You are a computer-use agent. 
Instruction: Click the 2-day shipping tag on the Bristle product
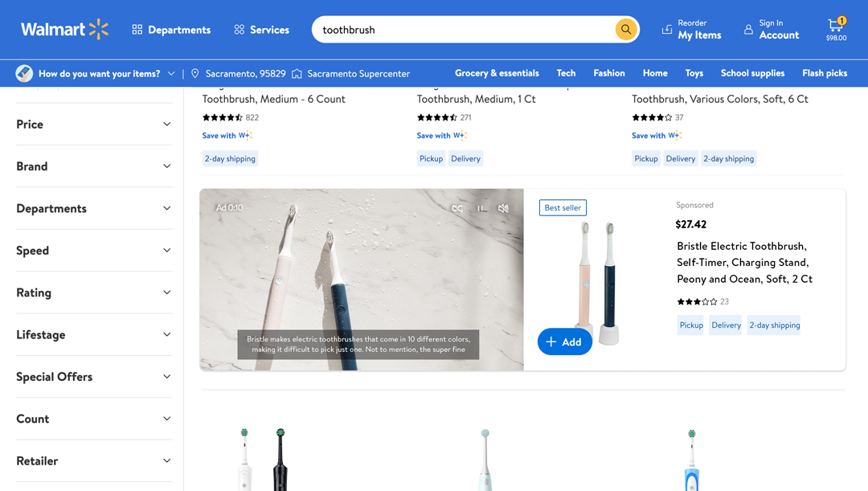click(x=775, y=325)
